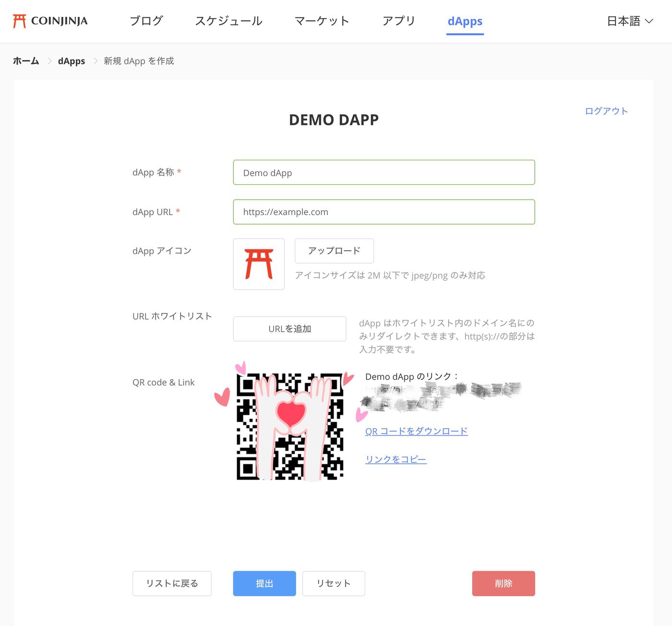Go to ホーム breadcrumb
Image resolution: width=672 pixels, height=626 pixels.
coord(26,61)
